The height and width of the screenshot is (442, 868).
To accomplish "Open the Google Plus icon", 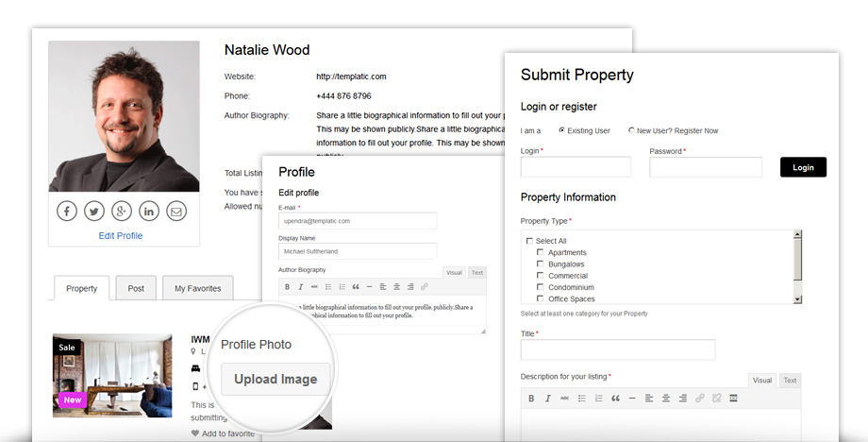I will tap(121, 211).
